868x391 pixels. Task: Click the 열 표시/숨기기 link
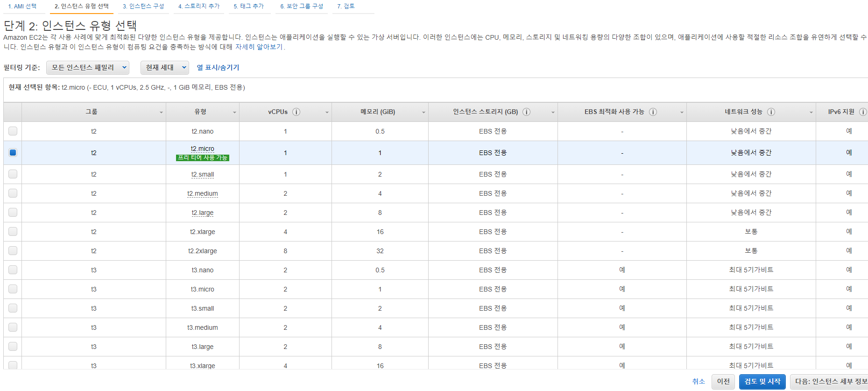(x=218, y=67)
